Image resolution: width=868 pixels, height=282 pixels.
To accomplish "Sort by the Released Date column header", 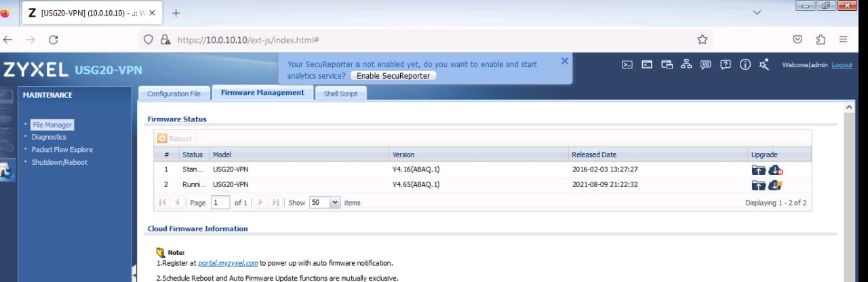I will [x=658, y=155].
